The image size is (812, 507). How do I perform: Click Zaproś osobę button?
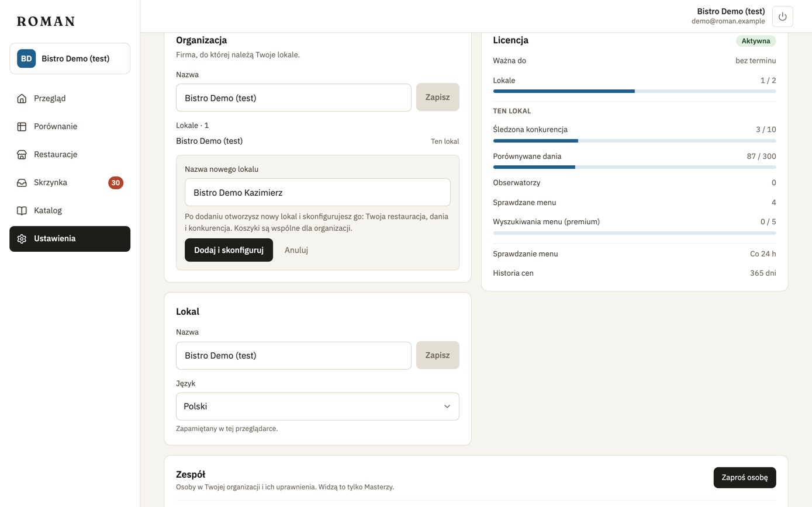pos(745,478)
